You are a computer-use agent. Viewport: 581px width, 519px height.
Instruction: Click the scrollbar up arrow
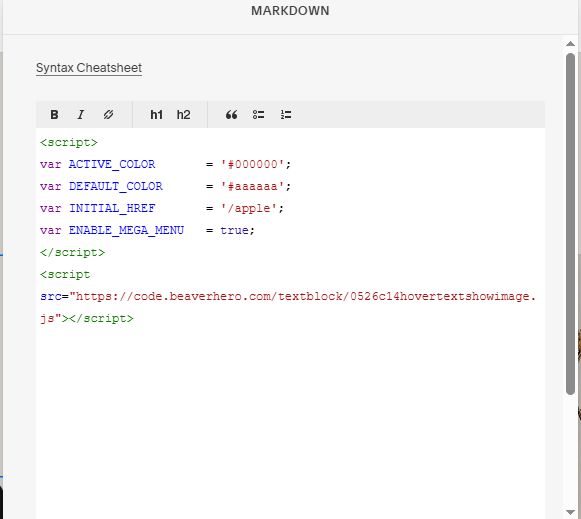click(x=570, y=44)
